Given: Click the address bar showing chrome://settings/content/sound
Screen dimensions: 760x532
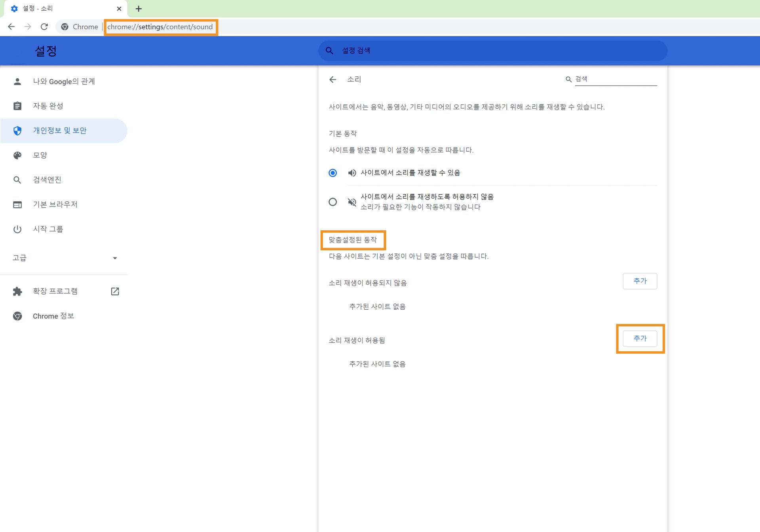Looking at the screenshot, I should [160, 27].
